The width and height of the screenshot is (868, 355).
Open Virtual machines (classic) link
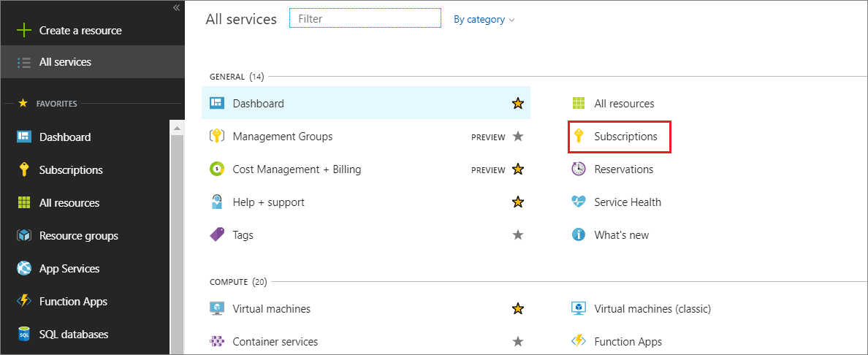click(652, 309)
